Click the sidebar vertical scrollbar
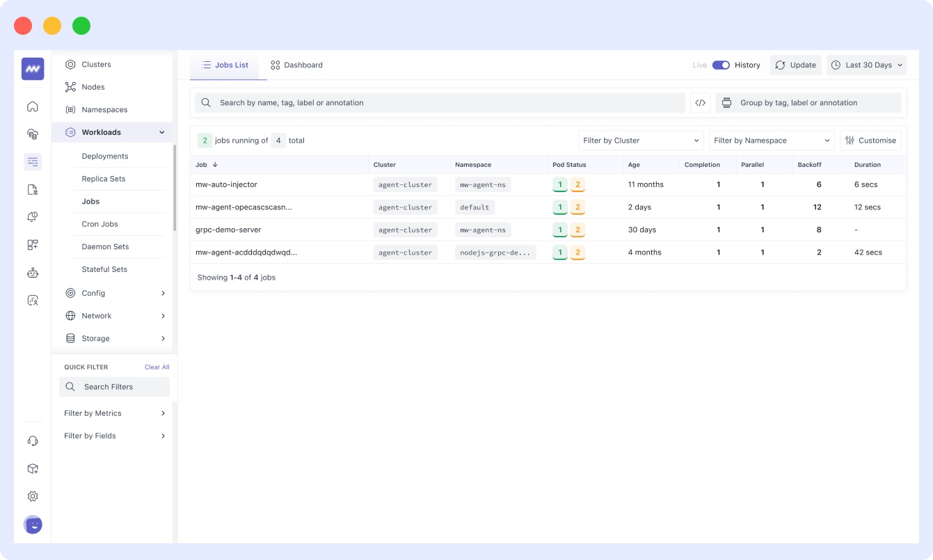This screenshot has height=560, width=933. pyautogui.click(x=175, y=188)
